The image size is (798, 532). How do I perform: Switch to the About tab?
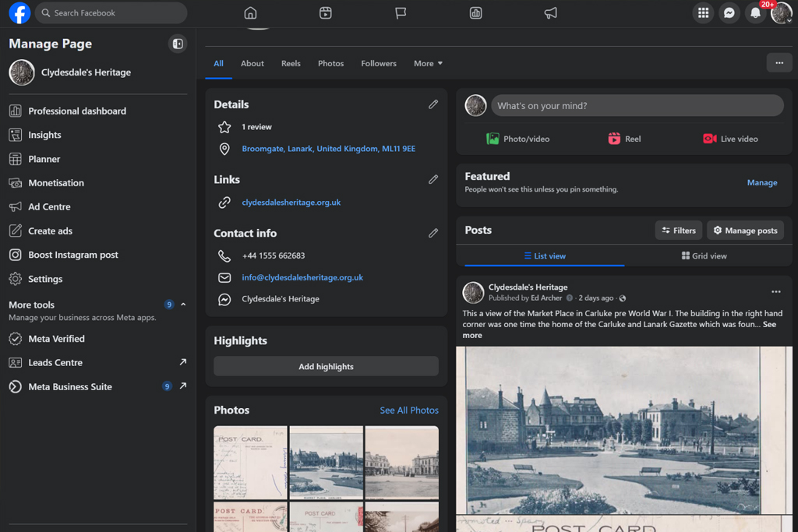tap(252, 64)
